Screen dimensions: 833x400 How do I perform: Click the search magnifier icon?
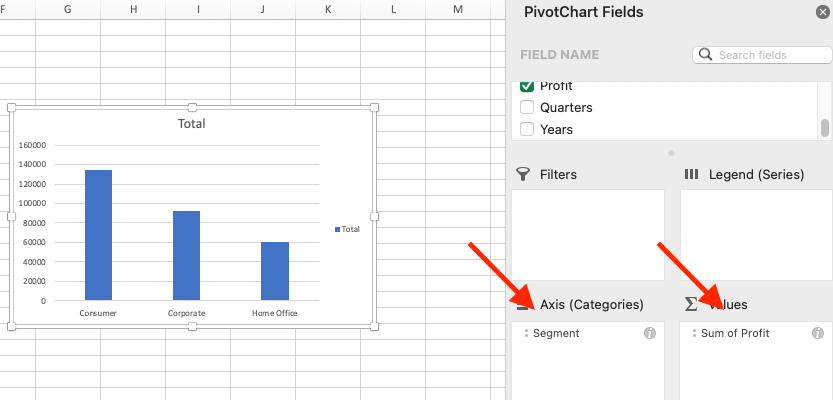point(706,55)
